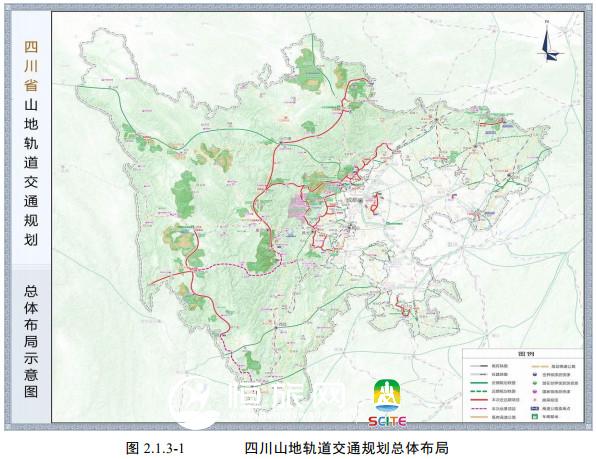Click the dashed purple line legend sample

479,408
